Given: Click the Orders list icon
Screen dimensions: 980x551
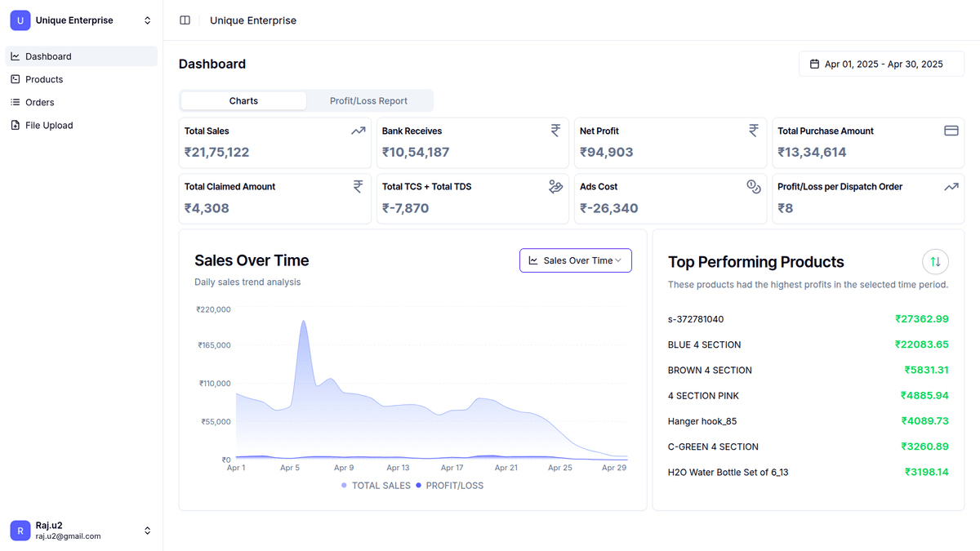Looking at the screenshot, I should click(x=16, y=101).
